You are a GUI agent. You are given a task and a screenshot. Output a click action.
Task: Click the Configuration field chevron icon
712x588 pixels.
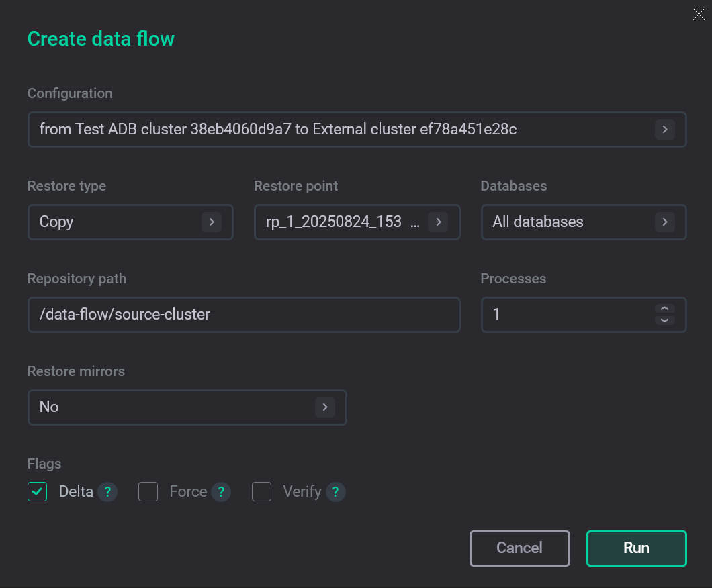click(x=664, y=129)
